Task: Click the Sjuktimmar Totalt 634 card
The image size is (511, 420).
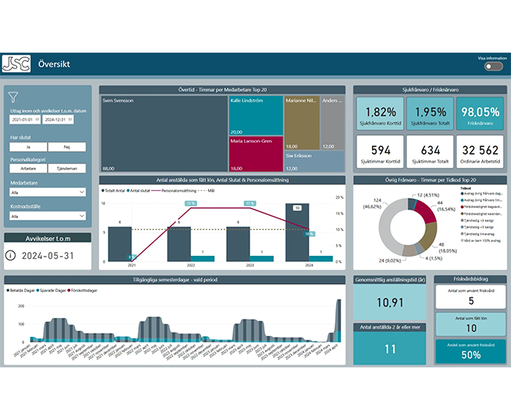Action: [x=430, y=152]
